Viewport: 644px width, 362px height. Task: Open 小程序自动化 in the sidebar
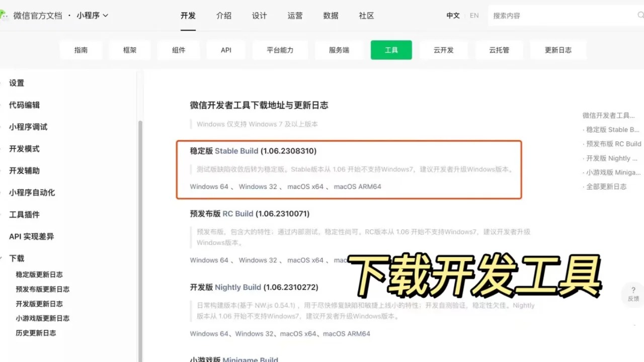[x=32, y=193]
